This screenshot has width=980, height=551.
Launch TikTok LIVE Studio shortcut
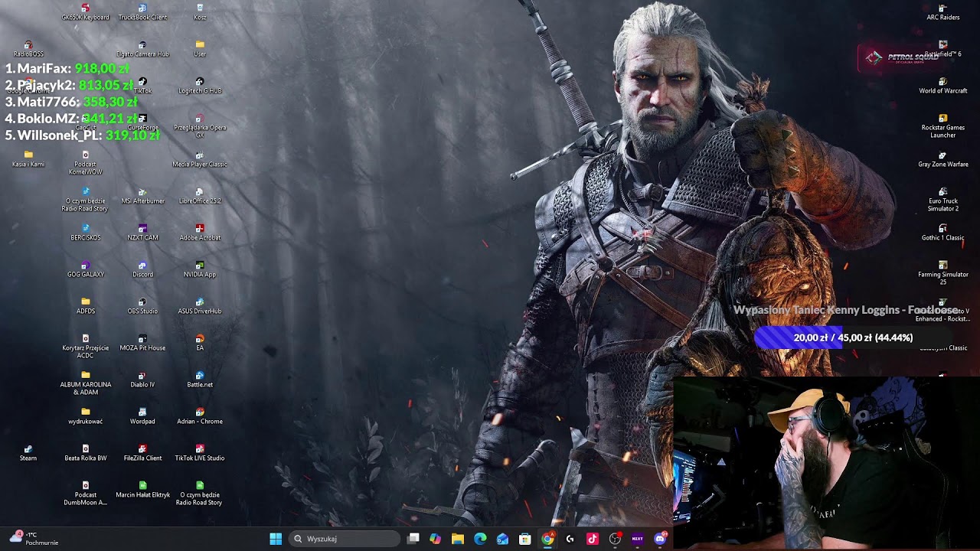[x=200, y=453]
